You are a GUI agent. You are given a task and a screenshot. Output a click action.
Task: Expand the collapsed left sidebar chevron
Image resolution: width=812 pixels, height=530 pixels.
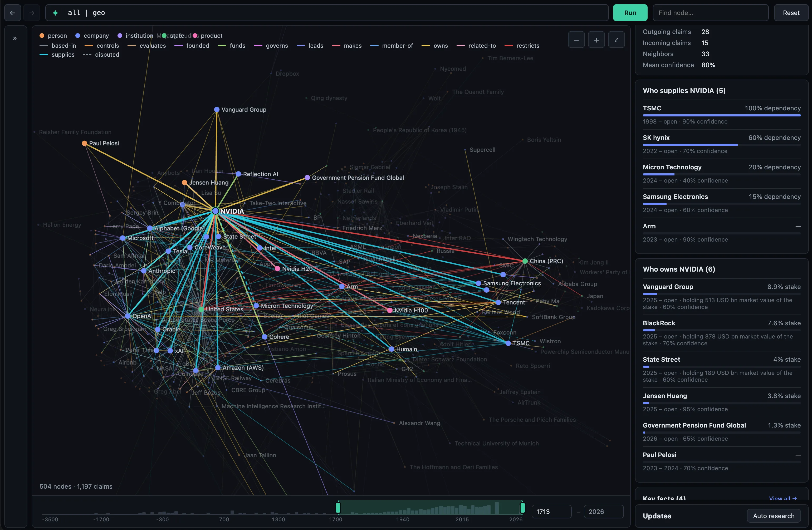tap(15, 38)
